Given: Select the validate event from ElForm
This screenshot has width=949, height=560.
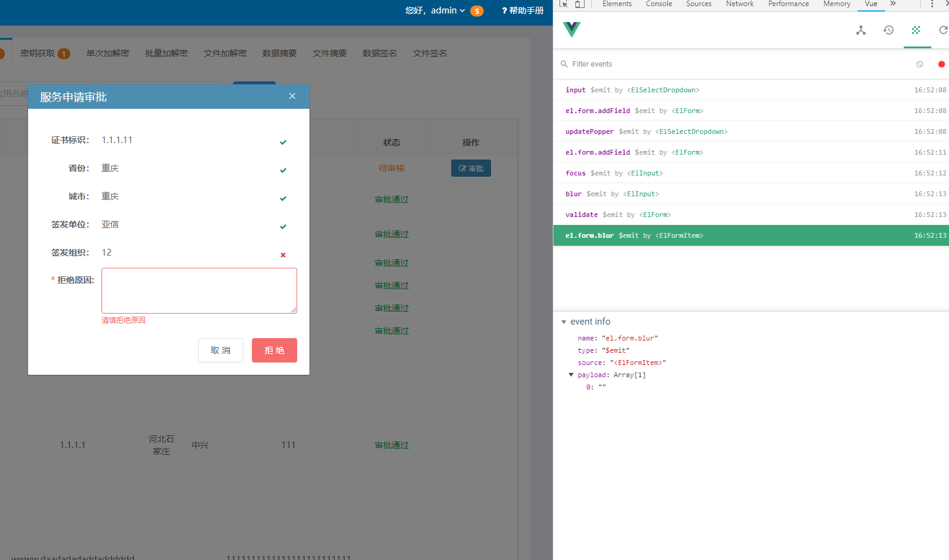Looking at the screenshot, I should pos(751,215).
